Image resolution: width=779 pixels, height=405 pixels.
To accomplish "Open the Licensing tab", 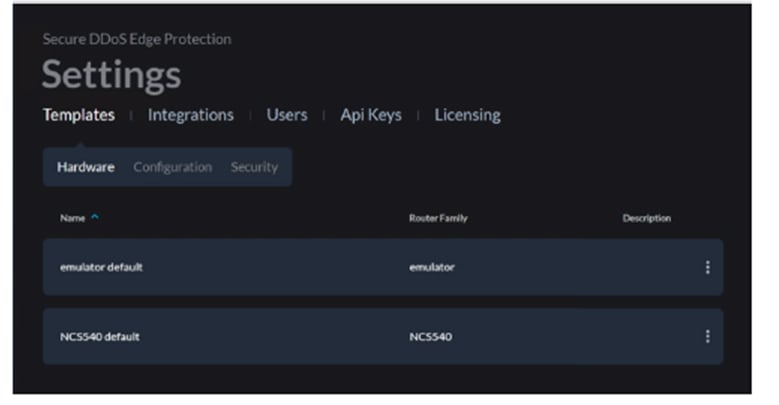I will 467,115.
